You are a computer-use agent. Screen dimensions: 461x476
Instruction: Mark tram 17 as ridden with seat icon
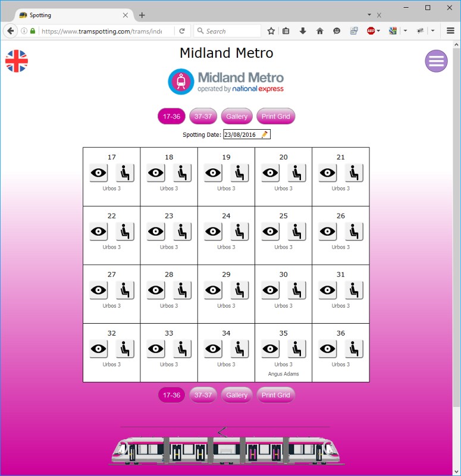(x=125, y=173)
